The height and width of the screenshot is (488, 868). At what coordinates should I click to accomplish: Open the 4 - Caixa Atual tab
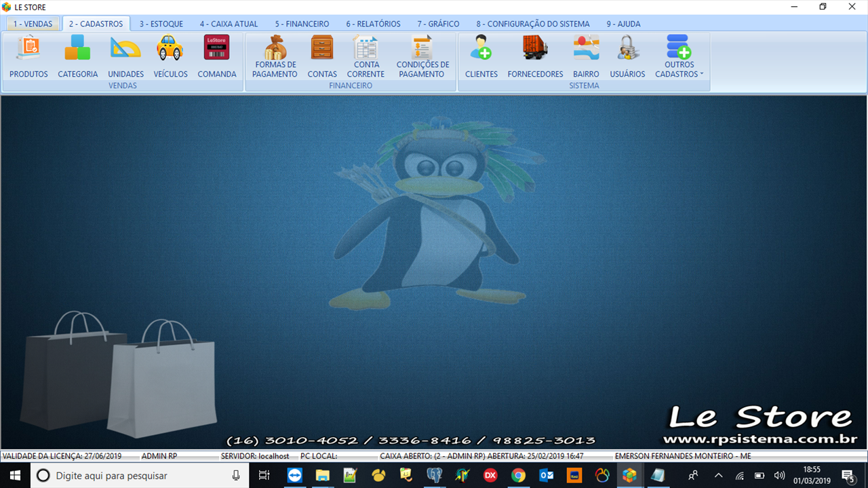(x=229, y=24)
